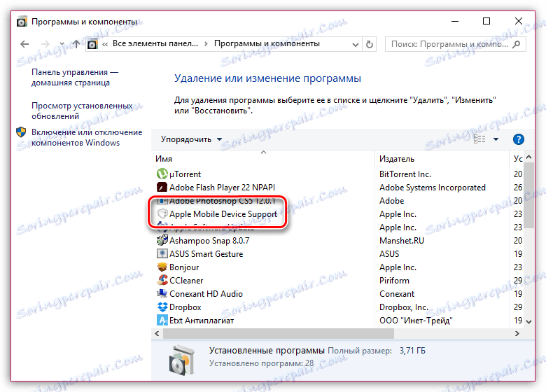Click the Adobe Flash Player icon

click(x=162, y=188)
